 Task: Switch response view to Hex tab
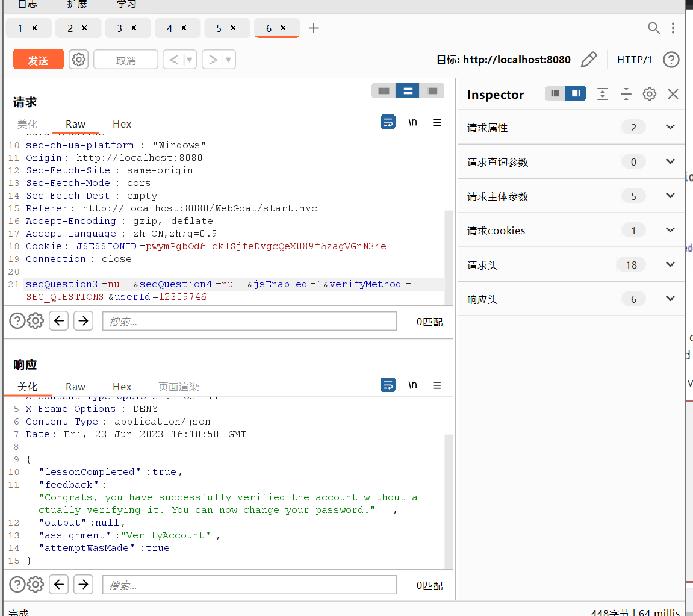(122, 387)
